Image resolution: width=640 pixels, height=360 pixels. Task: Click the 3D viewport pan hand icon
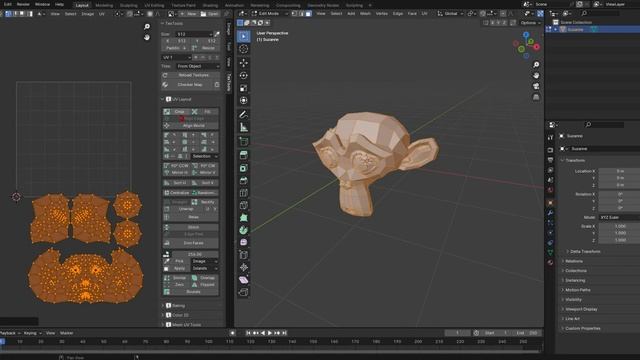536,76
